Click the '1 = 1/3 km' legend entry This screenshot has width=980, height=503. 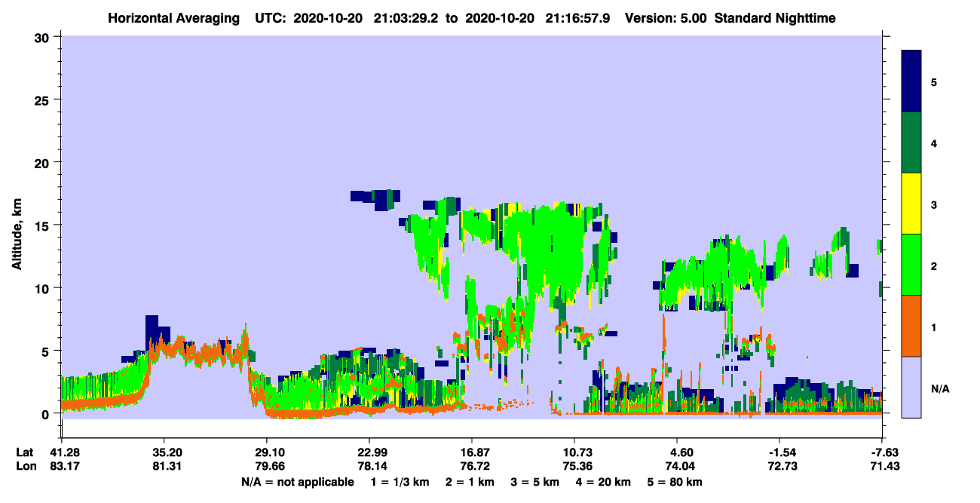pos(398,482)
